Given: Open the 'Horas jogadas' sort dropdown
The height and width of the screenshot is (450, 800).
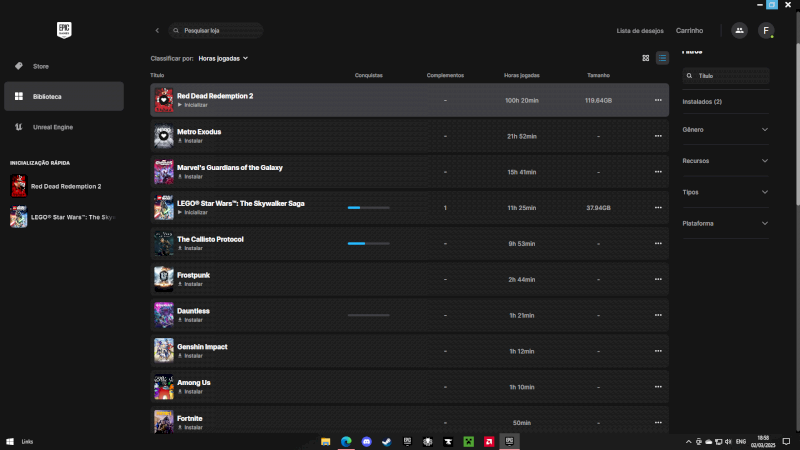Looking at the screenshot, I should [223, 59].
